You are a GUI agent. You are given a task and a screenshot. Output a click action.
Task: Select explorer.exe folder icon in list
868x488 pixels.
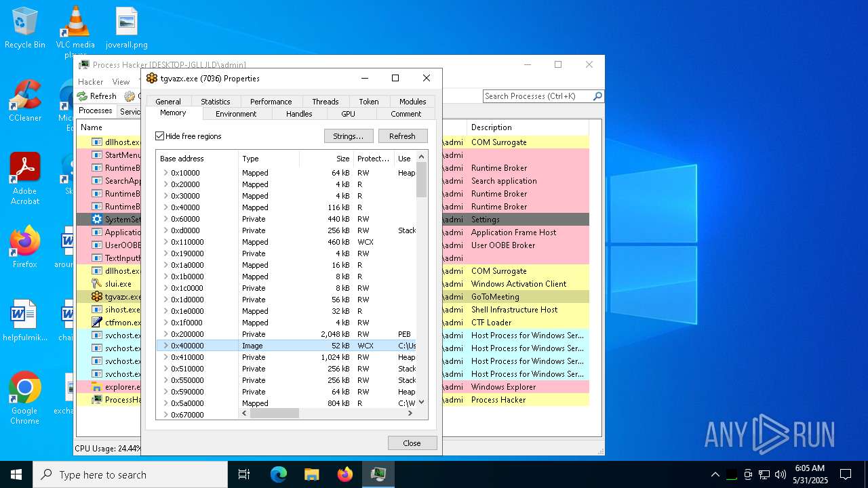coord(97,387)
